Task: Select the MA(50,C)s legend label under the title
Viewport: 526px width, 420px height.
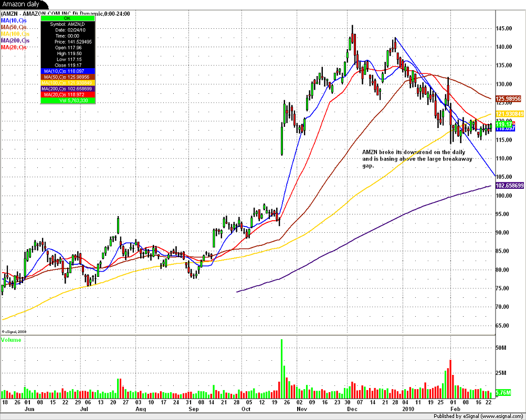Action: 14,27
